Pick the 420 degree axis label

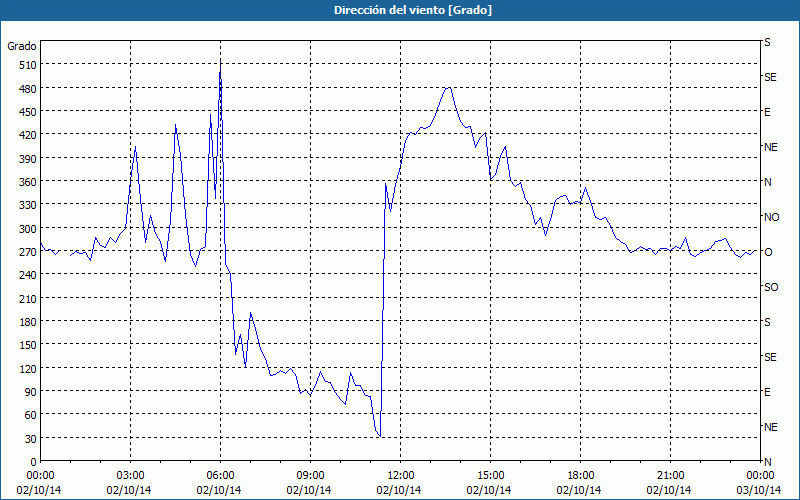point(28,135)
